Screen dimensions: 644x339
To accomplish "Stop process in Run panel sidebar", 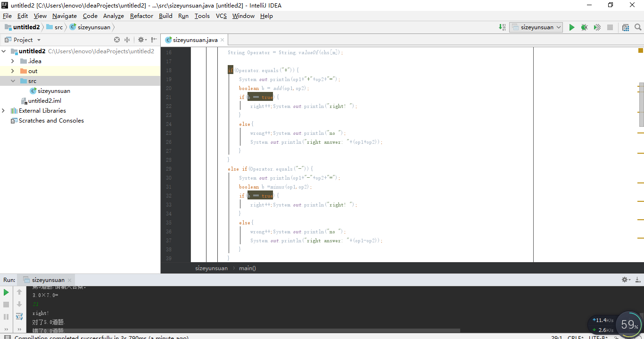I will point(6,305).
